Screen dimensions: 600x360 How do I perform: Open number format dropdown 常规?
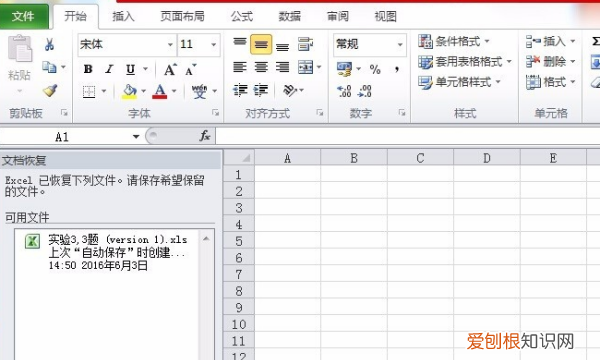coord(400,44)
